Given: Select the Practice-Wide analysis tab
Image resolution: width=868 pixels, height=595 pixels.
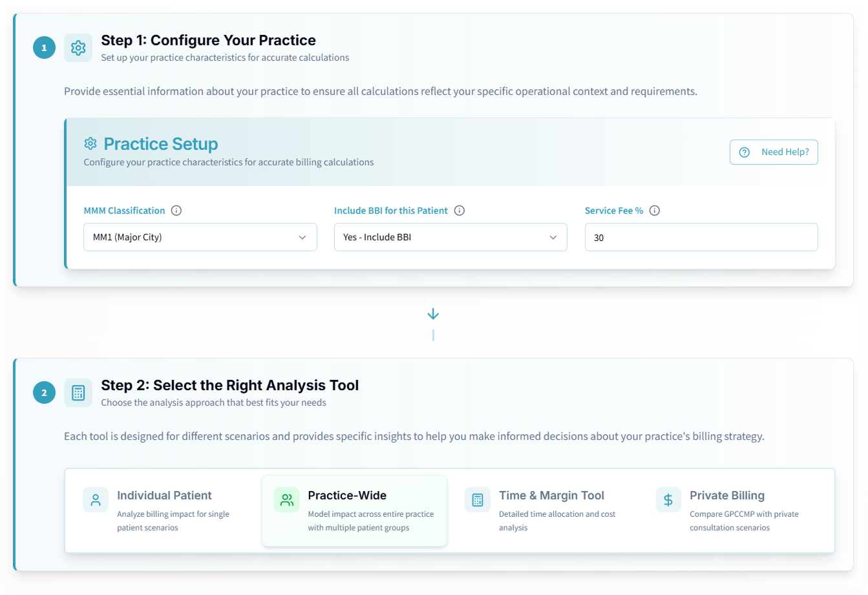Looking at the screenshot, I should coord(354,511).
